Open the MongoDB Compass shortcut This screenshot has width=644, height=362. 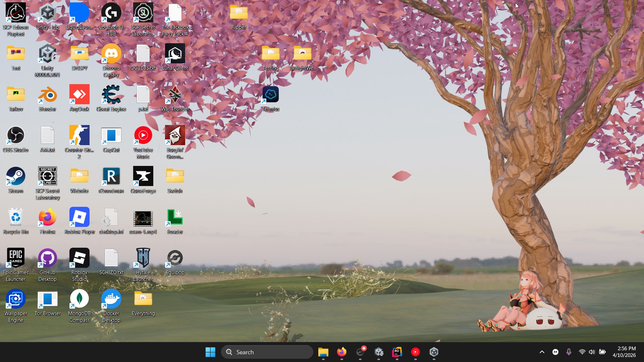click(x=79, y=306)
